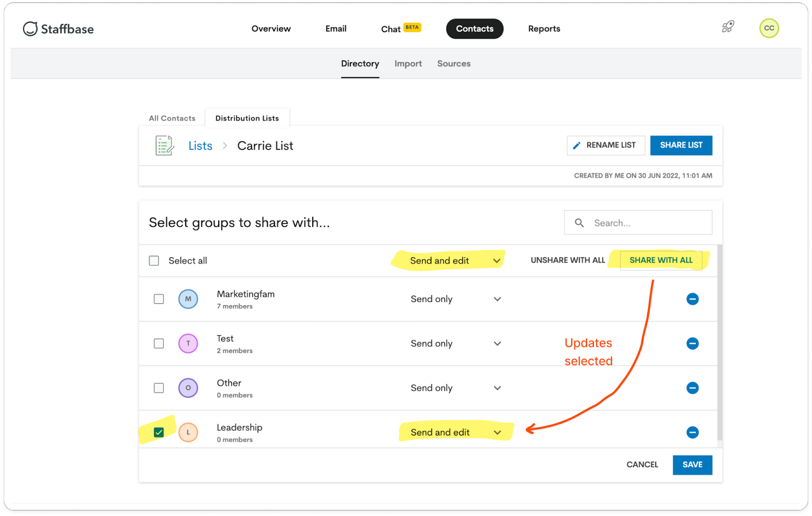
Task: Open Leadership Send and edit dropdown
Action: pyautogui.click(x=455, y=432)
